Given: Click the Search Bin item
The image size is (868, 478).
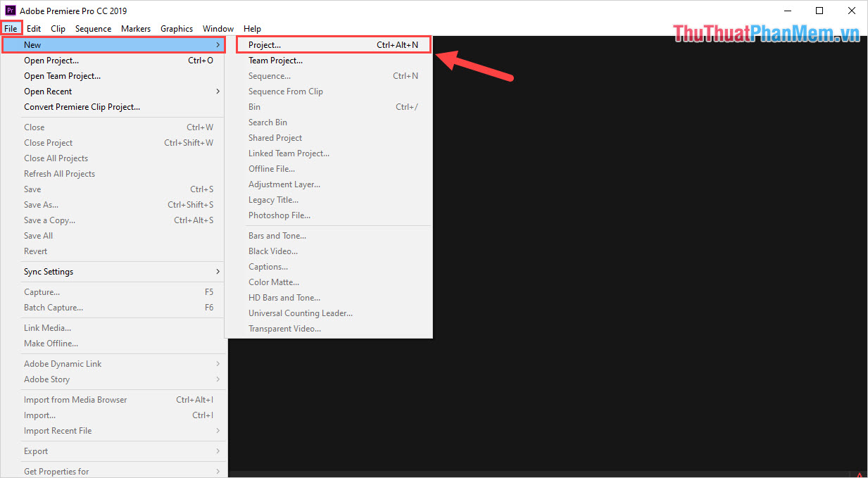Looking at the screenshot, I should point(328,122).
